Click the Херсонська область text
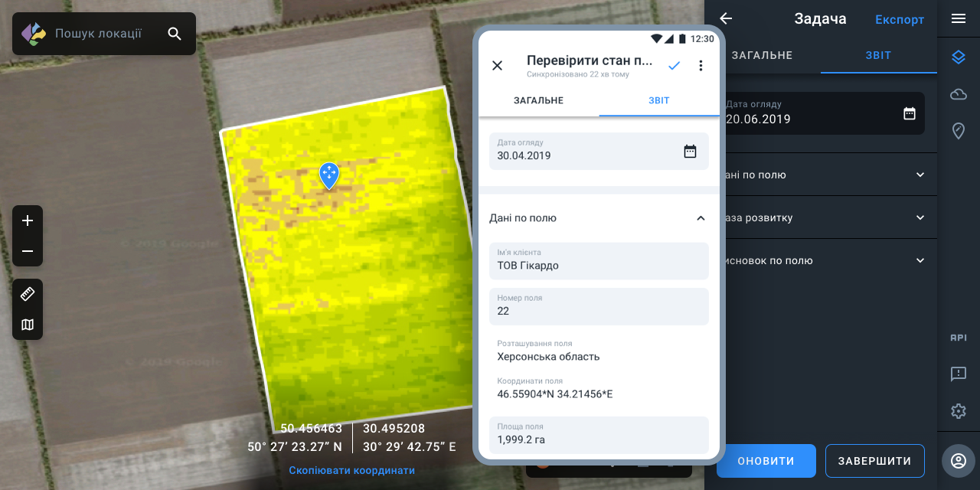This screenshot has width=980, height=490. (x=548, y=357)
